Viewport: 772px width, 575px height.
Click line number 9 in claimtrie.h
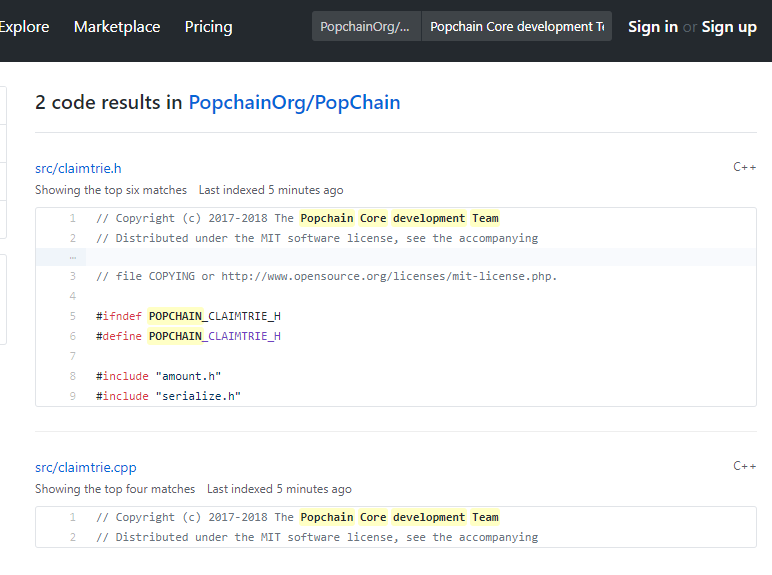(x=72, y=396)
